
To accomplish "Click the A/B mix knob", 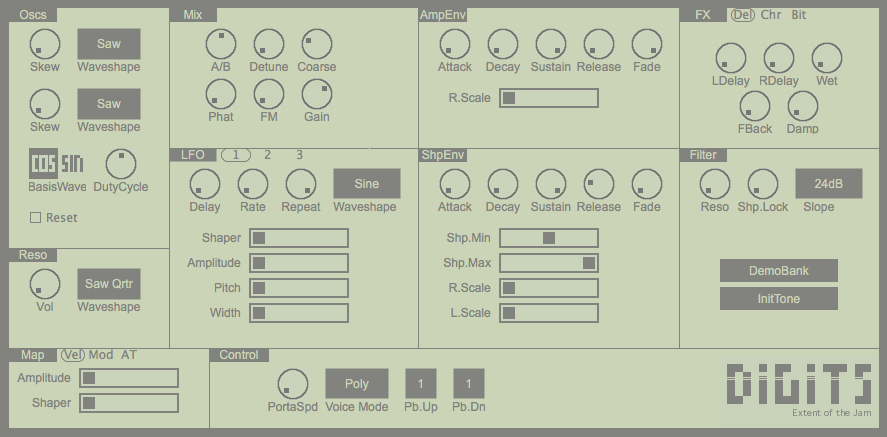I will [x=220, y=44].
